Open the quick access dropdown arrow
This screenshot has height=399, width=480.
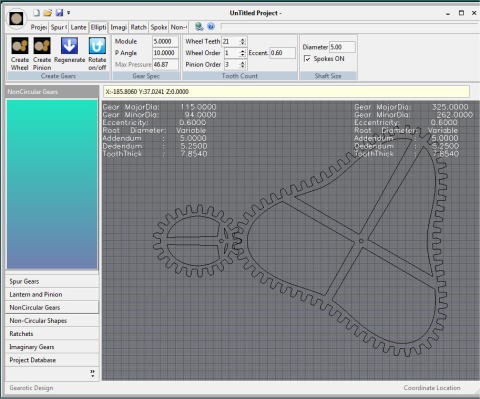coord(68,13)
